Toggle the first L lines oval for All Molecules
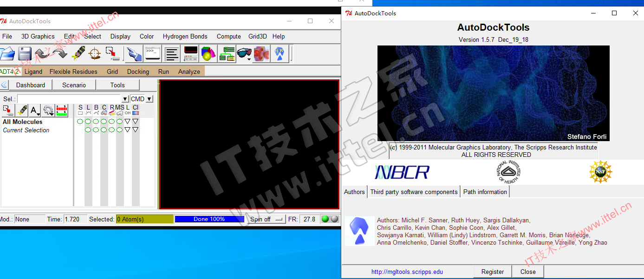Image resolution: width=644 pixels, height=279 pixels. click(88, 122)
